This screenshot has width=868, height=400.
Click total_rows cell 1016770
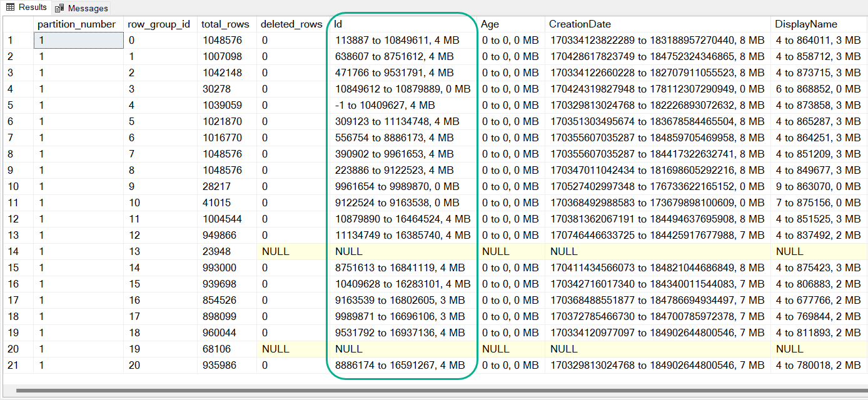pyautogui.click(x=226, y=138)
